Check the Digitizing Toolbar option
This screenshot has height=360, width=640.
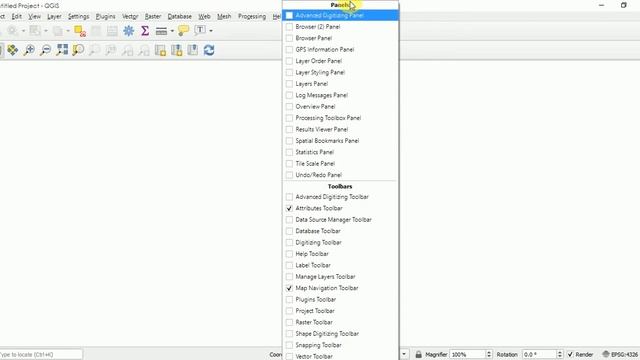[x=340, y=242]
